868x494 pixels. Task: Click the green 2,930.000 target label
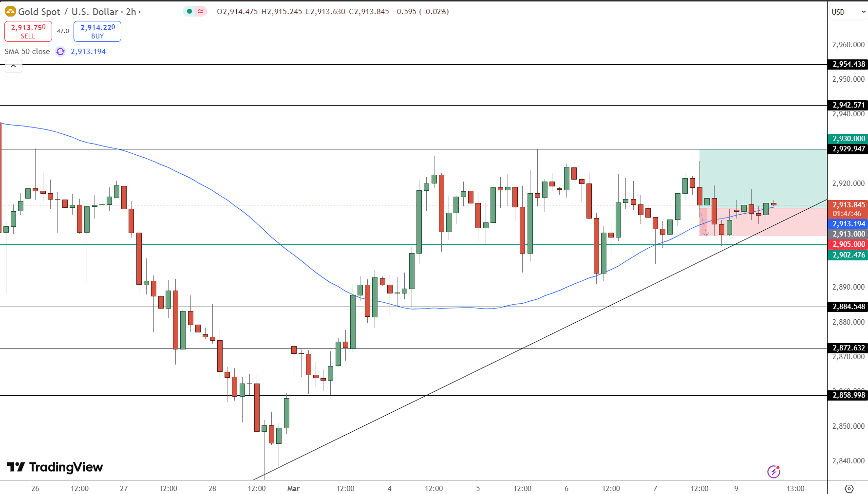click(848, 139)
